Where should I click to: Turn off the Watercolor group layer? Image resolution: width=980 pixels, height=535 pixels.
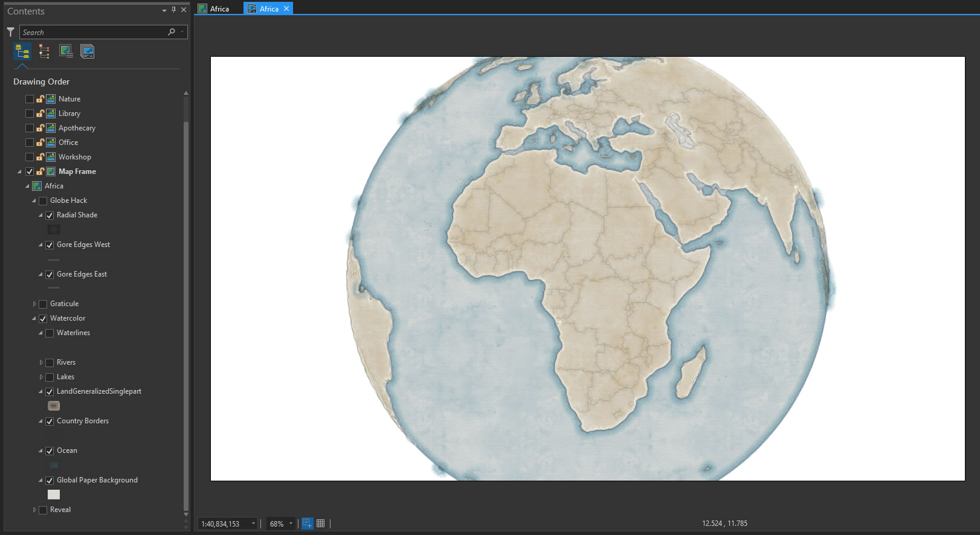pyautogui.click(x=43, y=319)
